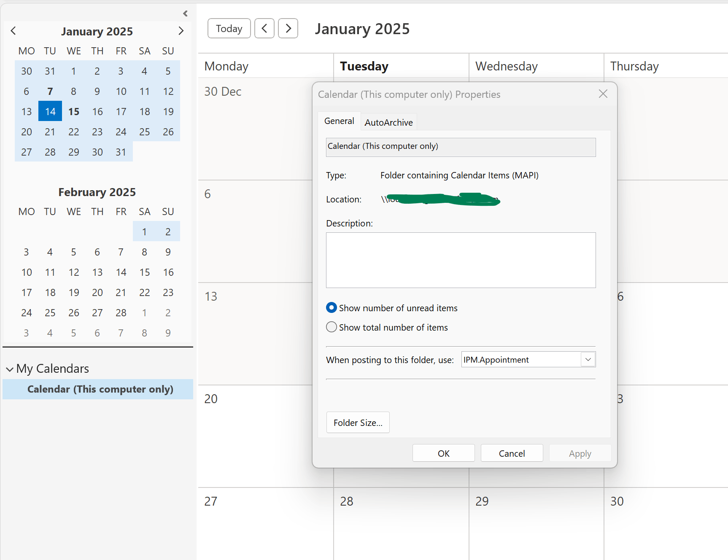Select January 15 in the mini calendar
The width and height of the screenshot is (728, 560).
point(73,111)
